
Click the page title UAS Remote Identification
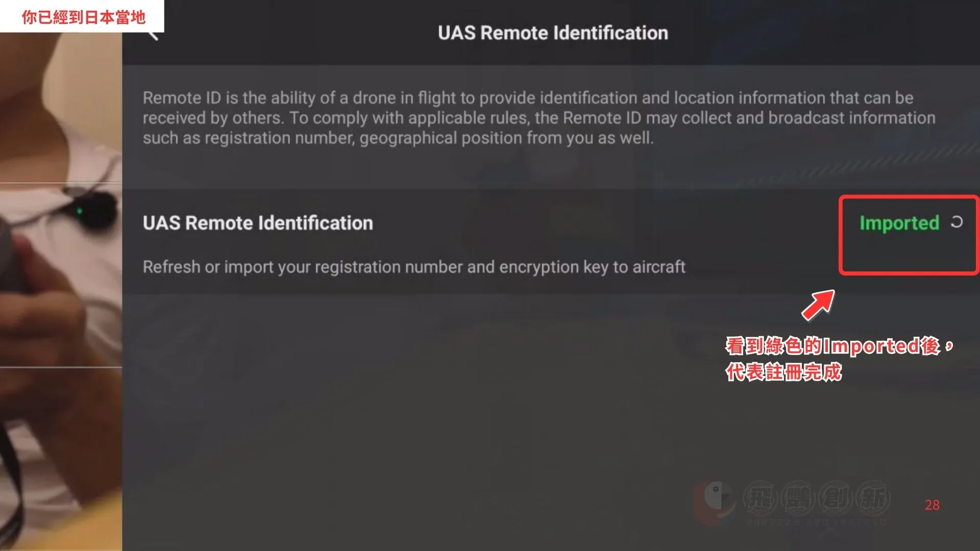pos(553,33)
